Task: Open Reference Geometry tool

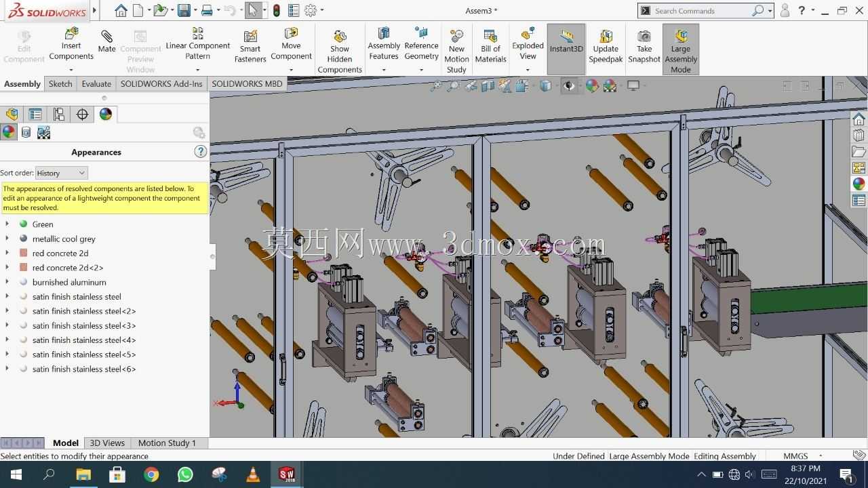Action: coord(421,44)
